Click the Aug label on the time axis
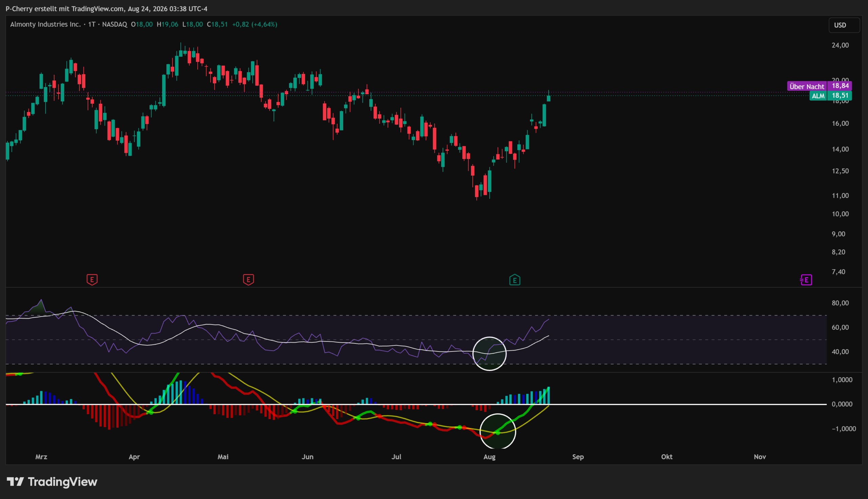This screenshot has width=868, height=499. point(489,457)
